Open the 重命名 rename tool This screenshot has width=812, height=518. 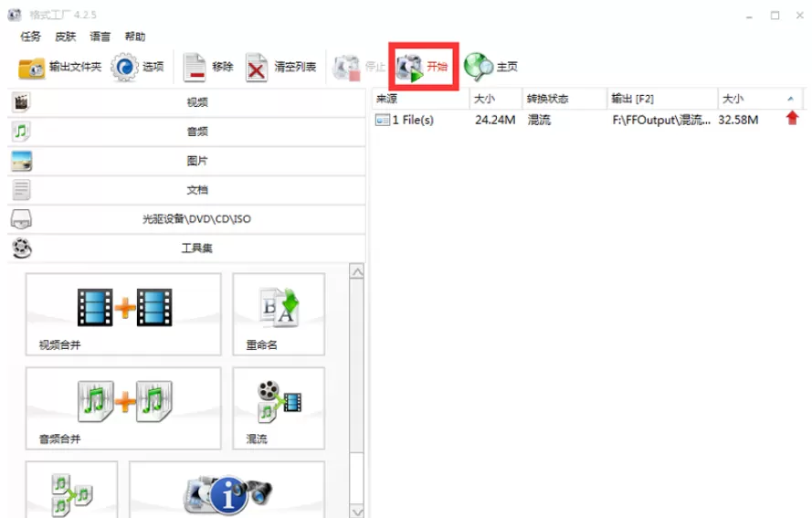click(x=279, y=314)
